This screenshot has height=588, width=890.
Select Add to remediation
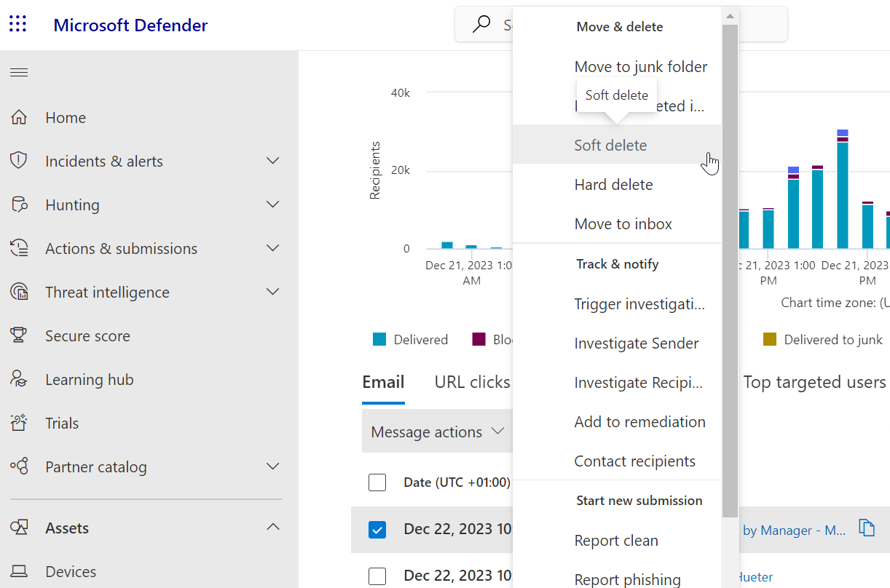617,422
